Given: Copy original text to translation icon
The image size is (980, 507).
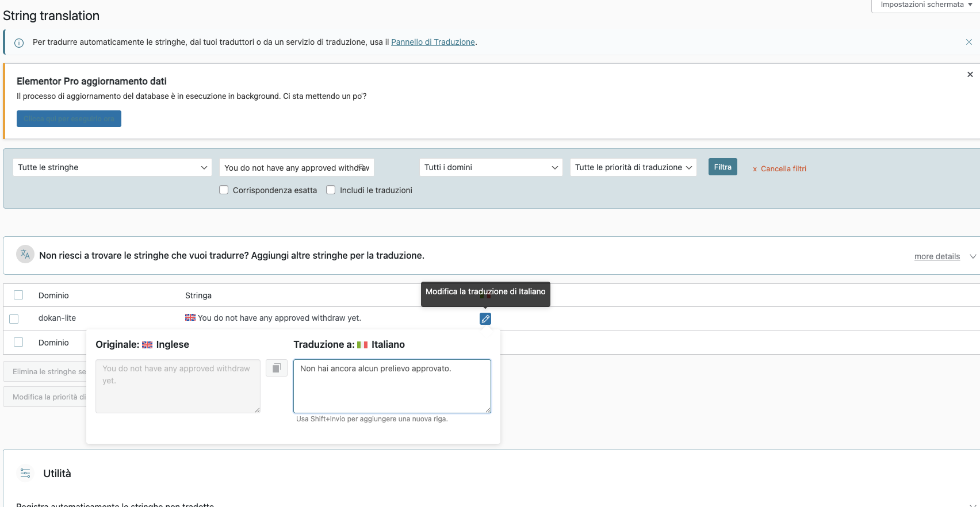Looking at the screenshot, I should coord(277,368).
